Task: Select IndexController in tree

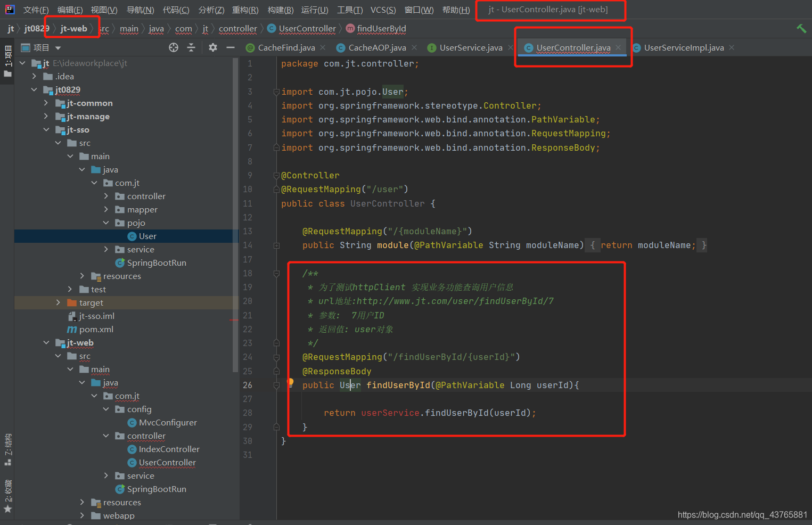Action: [163, 449]
